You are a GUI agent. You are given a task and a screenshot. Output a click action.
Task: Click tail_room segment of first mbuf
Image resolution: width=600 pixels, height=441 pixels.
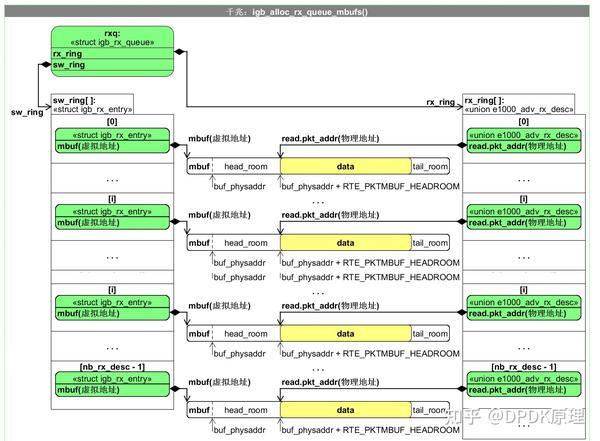pyautogui.click(x=430, y=167)
